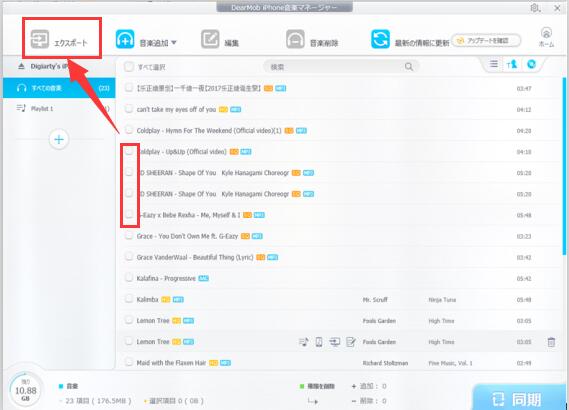Click the 10.88 GB storage circle

click(x=25, y=391)
